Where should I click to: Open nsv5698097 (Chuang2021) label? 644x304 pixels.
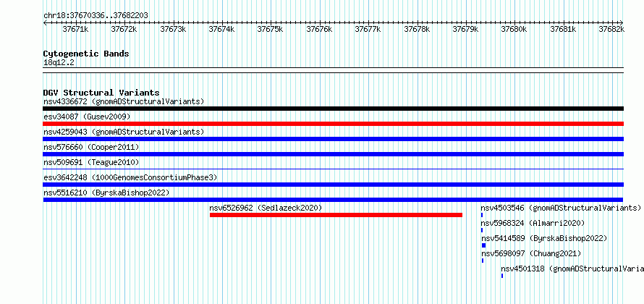[x=531, y=253]
